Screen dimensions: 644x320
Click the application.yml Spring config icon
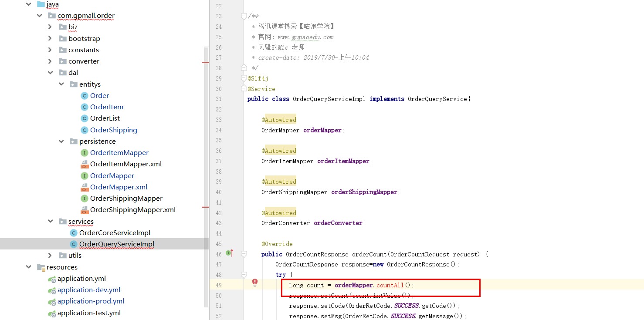click(x=52, y=279)
